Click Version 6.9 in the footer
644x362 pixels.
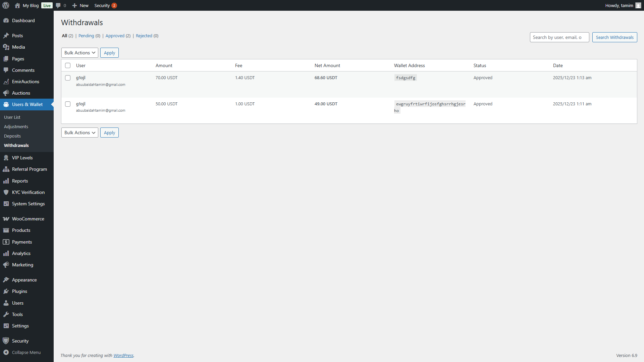point(627,356)
